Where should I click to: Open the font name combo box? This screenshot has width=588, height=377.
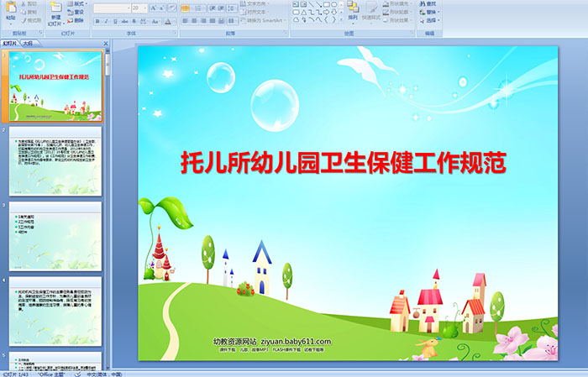tap(112, 8)
